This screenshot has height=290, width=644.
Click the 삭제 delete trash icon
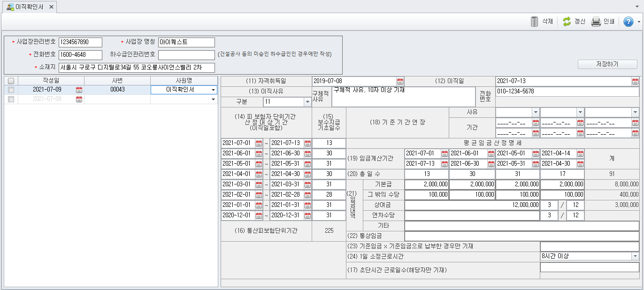click(535, 22)
